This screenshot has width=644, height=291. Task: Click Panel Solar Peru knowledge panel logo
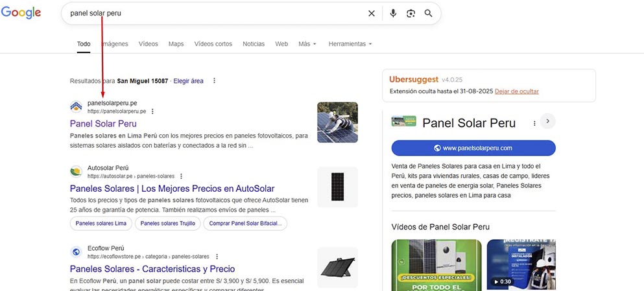click(404, 121)
